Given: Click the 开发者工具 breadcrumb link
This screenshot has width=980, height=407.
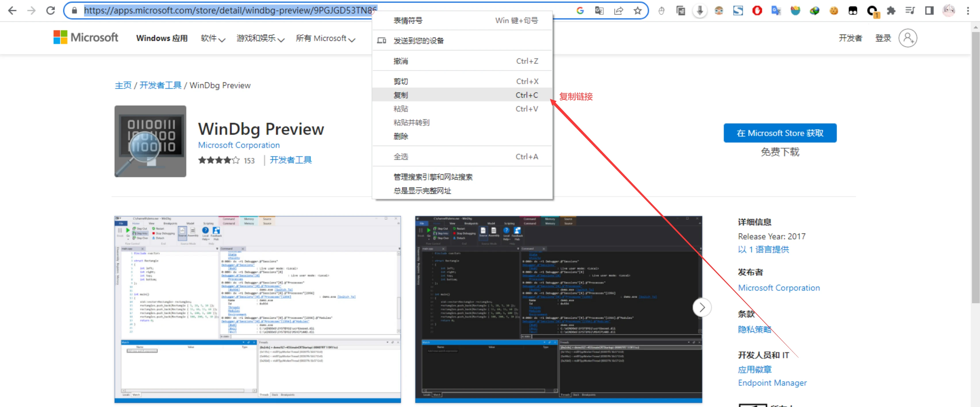Looking at the screenshot, I should [160, 85].
